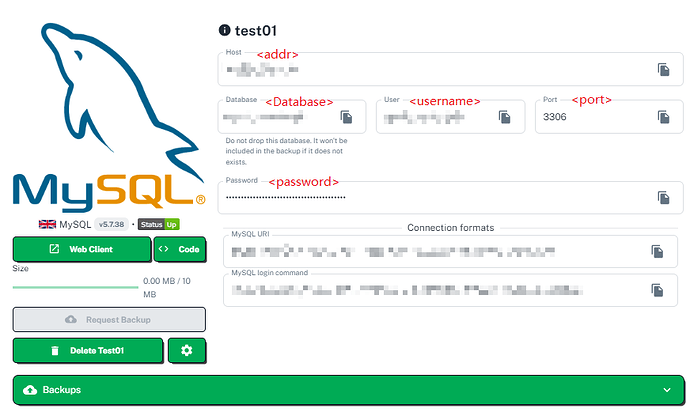Click the MySQL URI field
Viewport: 690px width, 412px height.
450,251
